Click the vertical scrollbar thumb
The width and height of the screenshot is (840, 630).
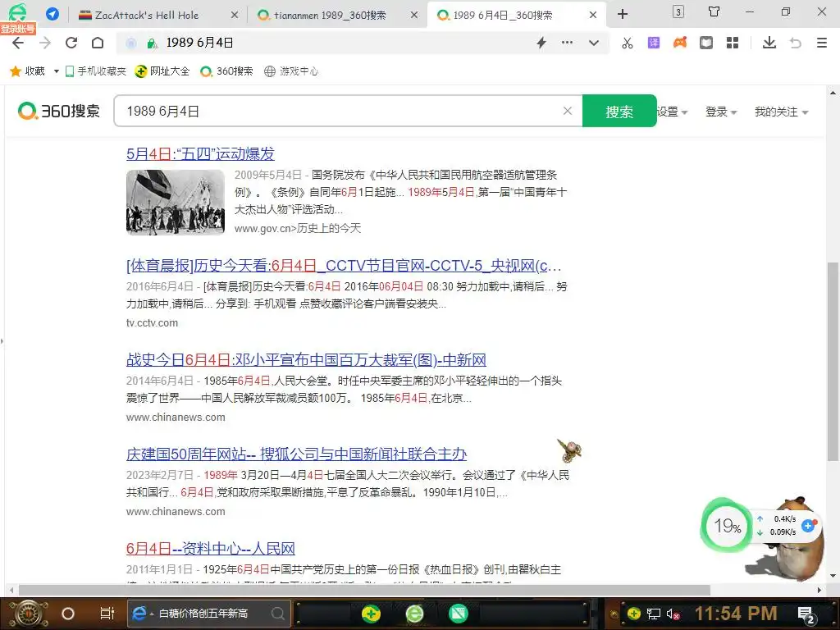pos(833,362)
